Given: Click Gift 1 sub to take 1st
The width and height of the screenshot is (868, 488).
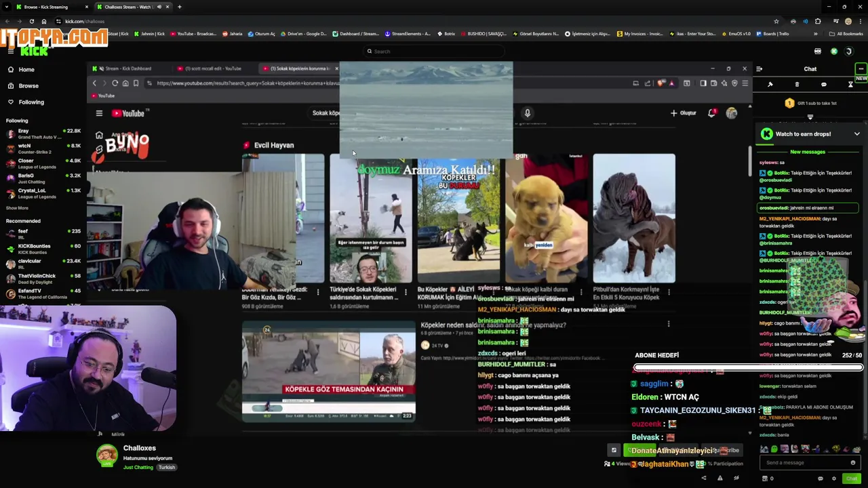Looking at the screenshot, I should 810,103.
